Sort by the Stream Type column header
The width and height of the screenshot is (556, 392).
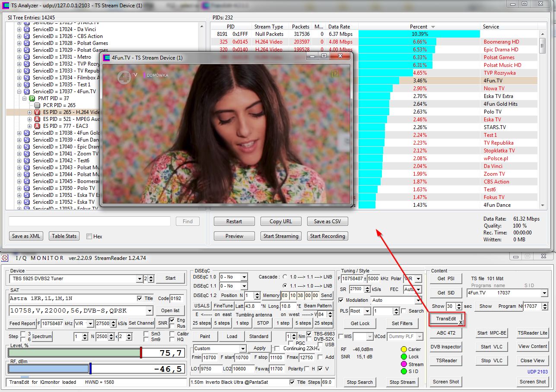[x=268, y=26]
